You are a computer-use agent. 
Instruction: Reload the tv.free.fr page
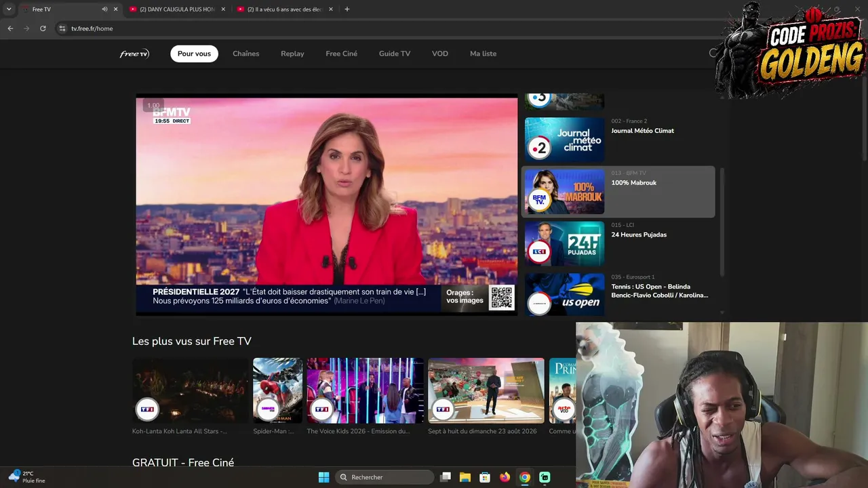[x=43, y=28]
